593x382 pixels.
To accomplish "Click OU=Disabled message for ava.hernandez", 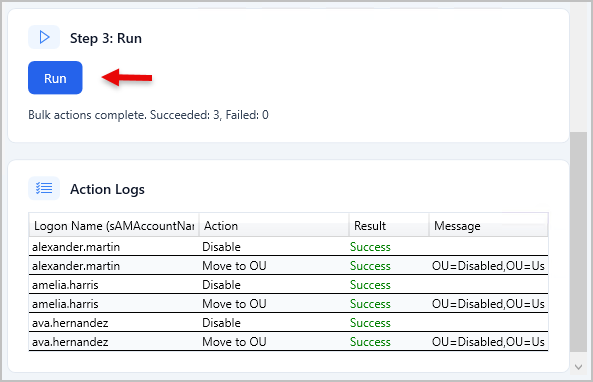I will pyautogui.click(x=488, y=342).
